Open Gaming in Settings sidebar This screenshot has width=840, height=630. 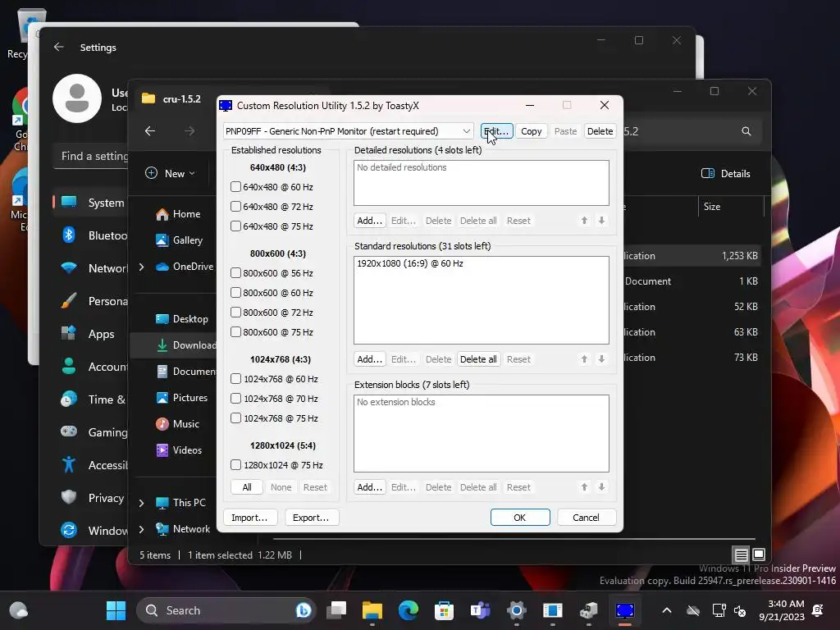[x=90, y=431]
